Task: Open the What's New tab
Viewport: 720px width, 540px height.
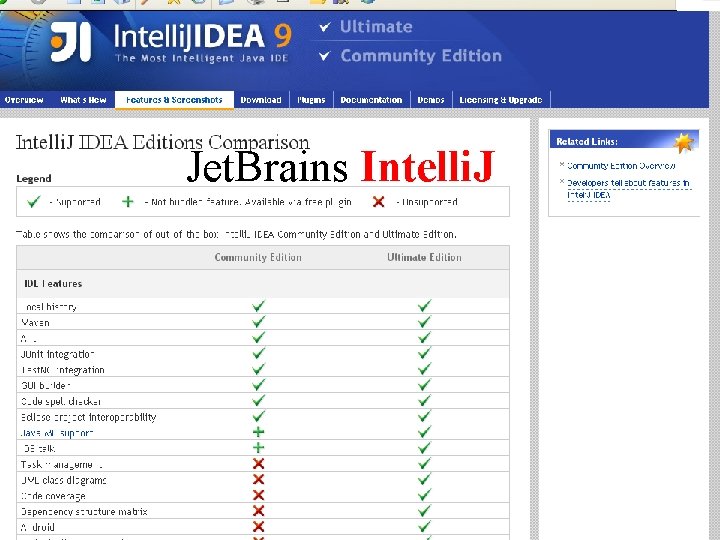Action: click(x=83, y=100)
